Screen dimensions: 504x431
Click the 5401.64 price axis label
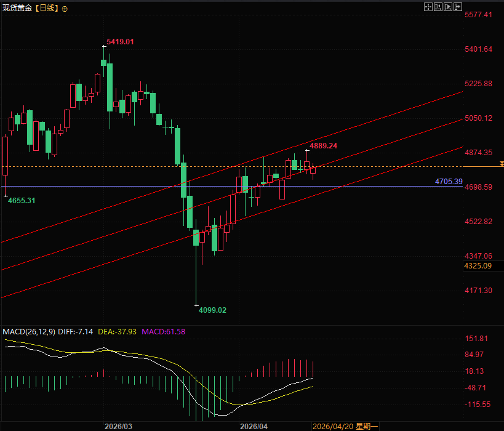[x=478, y=49]
